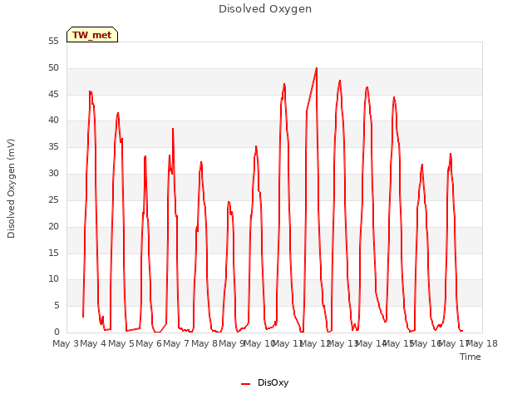The width and height of the screenshot is (532, 399).
Task: Click the TW_met label badge
Action: click(92, 35)
